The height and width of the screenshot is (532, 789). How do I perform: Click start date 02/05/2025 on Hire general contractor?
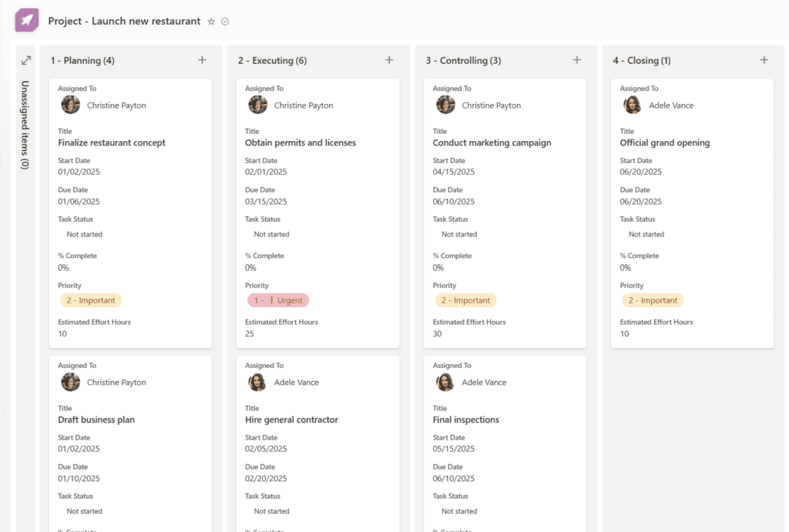[x=266, y=449]
